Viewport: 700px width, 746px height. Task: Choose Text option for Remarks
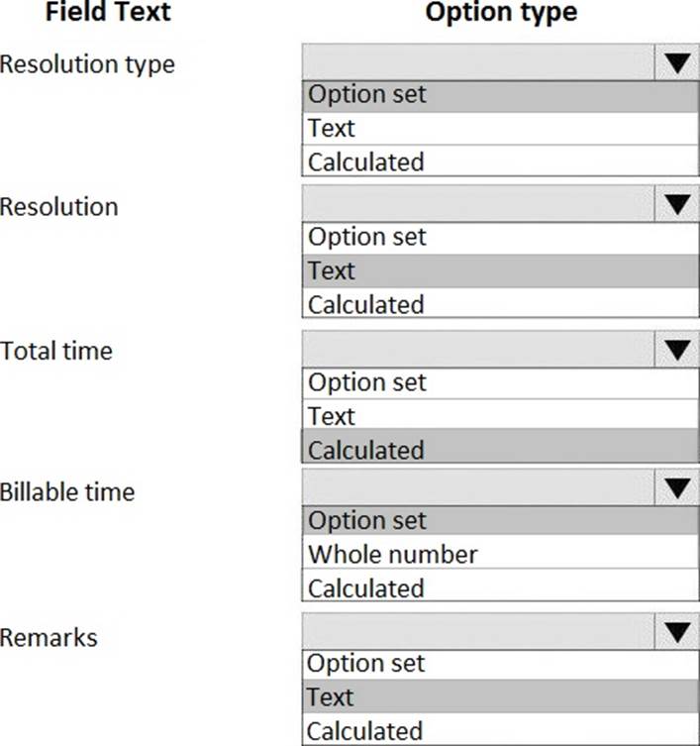pos(501,696)
